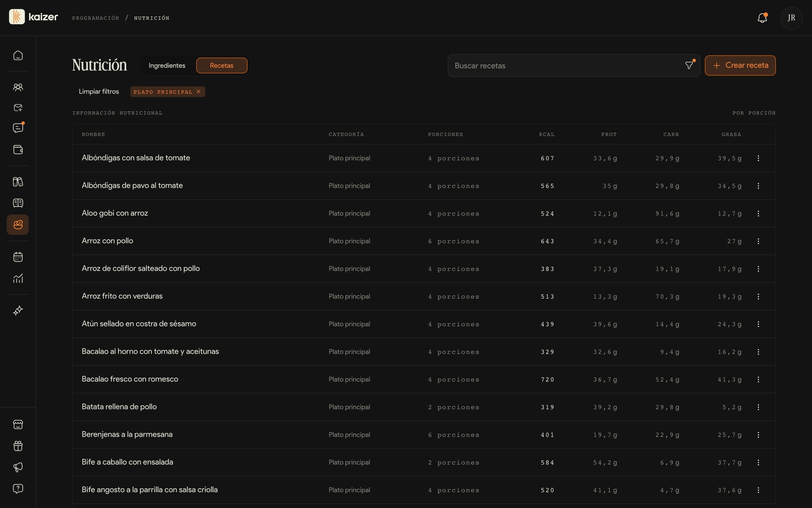
Task: Select the Recetas tab
Action: (x=222, y=65)
